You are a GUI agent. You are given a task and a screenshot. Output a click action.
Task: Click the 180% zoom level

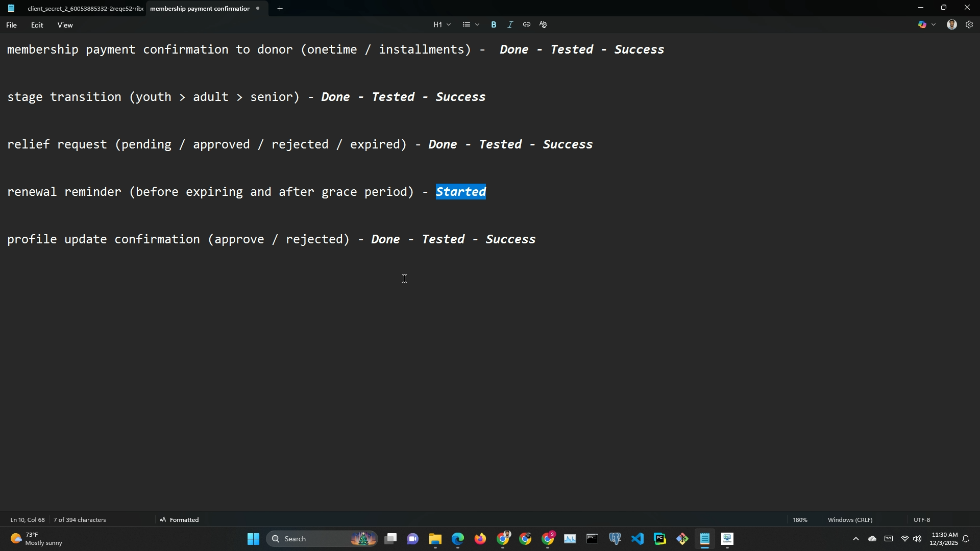[800, 520]
